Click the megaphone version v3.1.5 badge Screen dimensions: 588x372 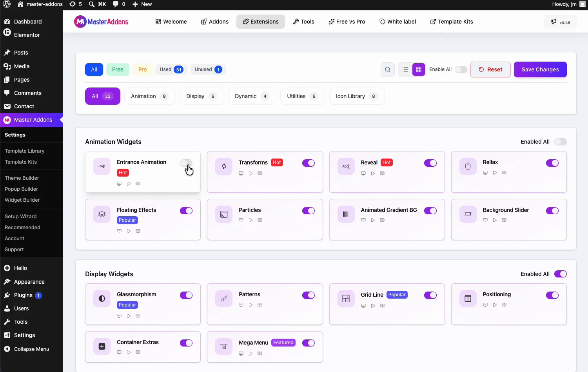click(x=560, y=22)
